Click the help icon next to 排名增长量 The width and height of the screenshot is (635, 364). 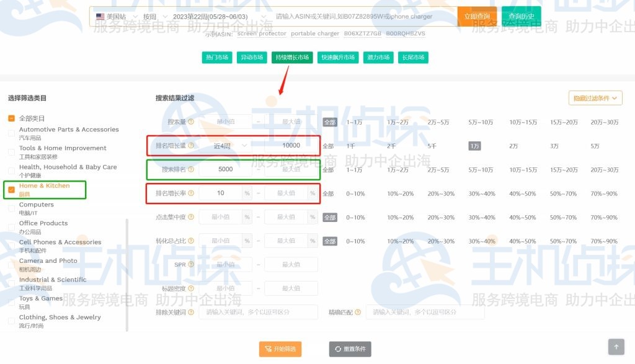pyautogui.click(x=190, y=145)
